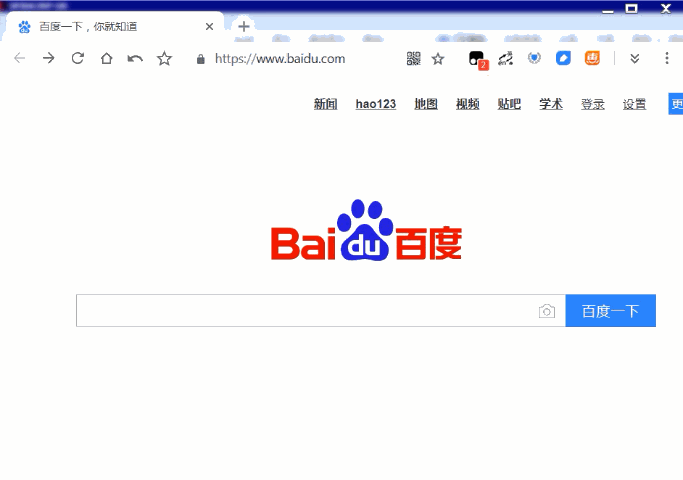Screen dimensions: 683x480
Task: Click the Baidu logo
Action: point(366,230)
